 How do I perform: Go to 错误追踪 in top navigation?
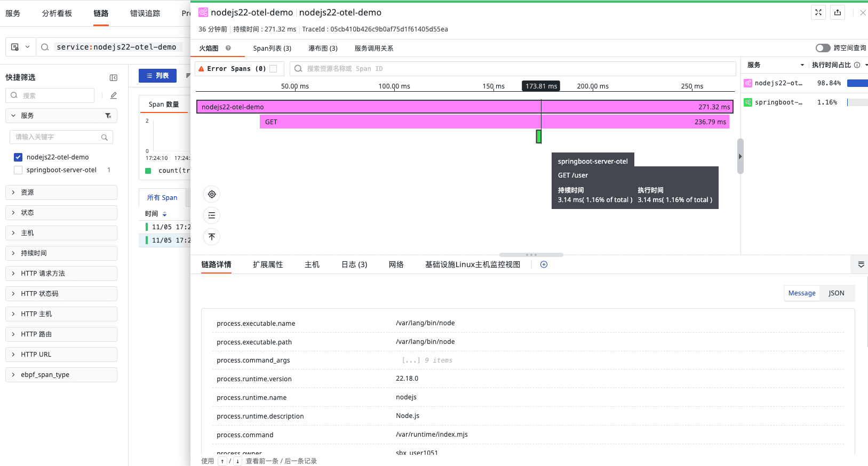[x=145, y=13]
